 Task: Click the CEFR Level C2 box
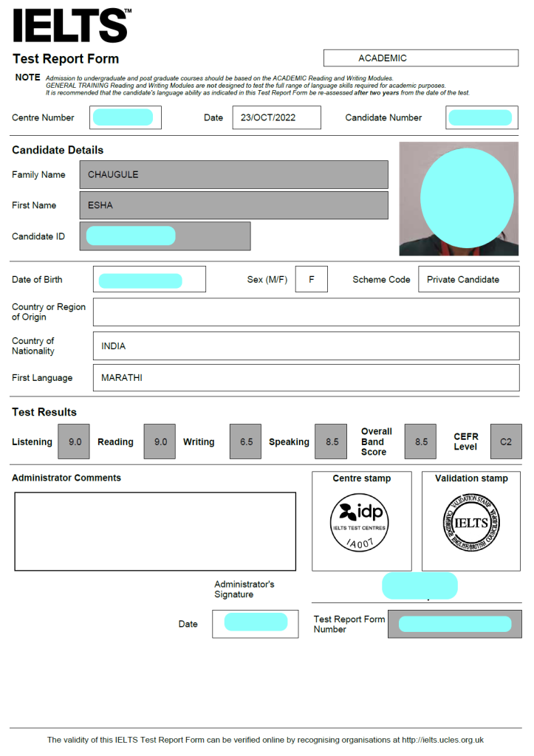click(505, 441)
